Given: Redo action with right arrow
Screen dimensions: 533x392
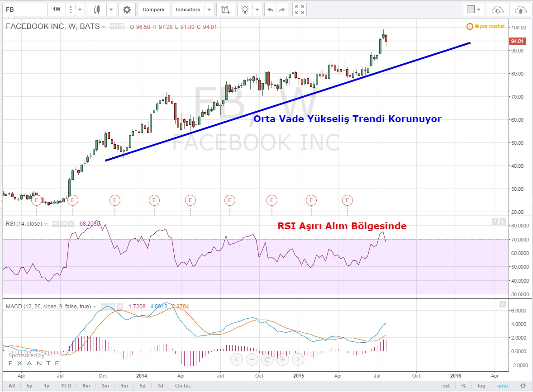Looking at the screenshot, I should (282, 9).
